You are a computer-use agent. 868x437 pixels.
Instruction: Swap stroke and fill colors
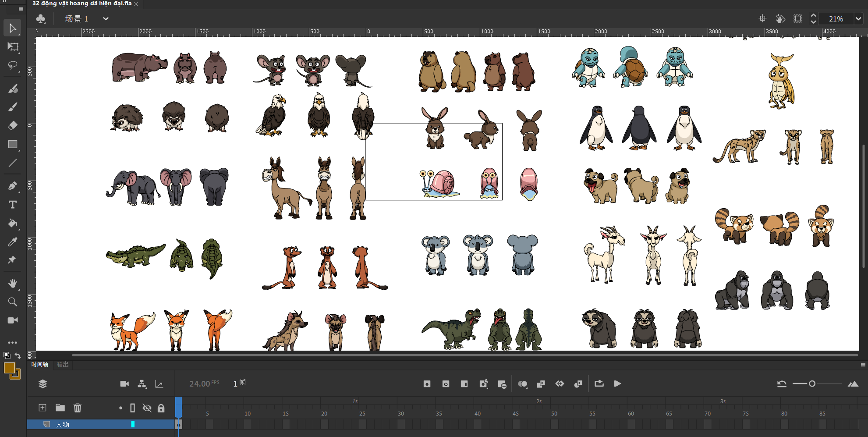[18, 355]
